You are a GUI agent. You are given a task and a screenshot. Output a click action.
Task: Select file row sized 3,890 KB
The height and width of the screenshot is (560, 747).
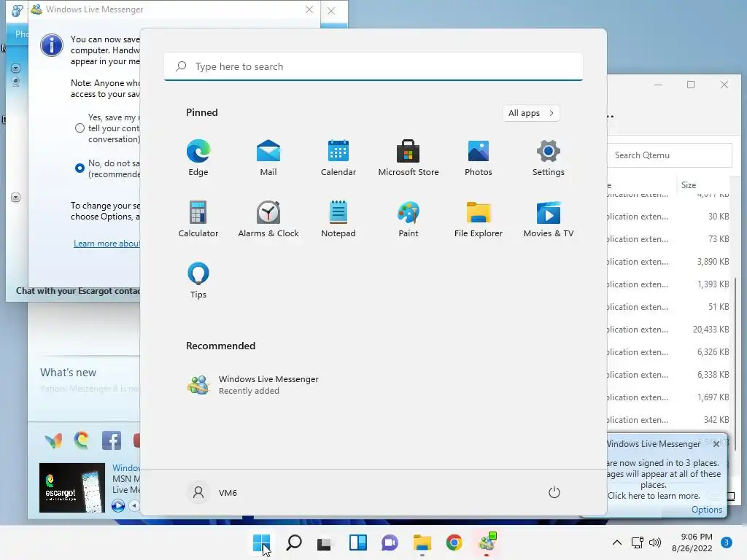(x=668, y=262)
